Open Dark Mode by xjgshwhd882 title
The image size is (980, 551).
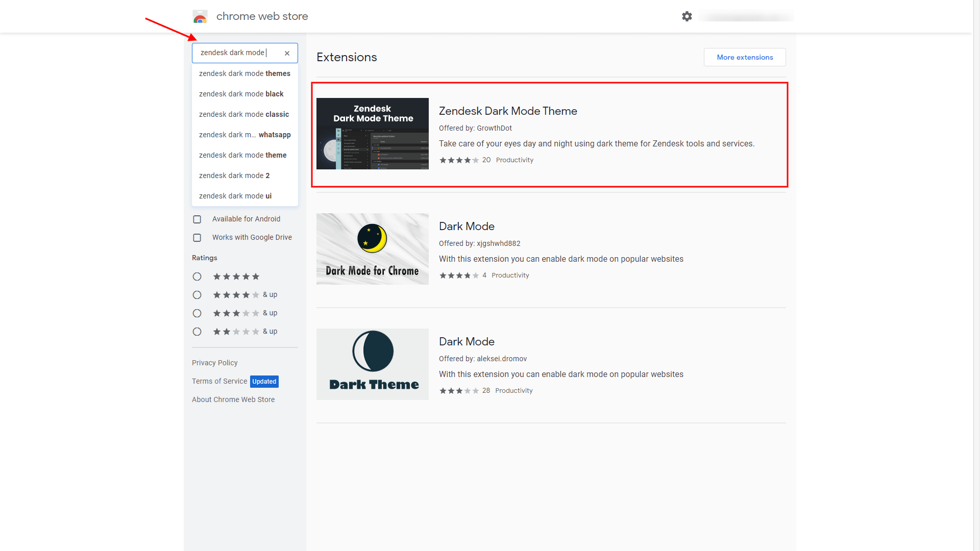pyautogui.click(x=467, y=227)
